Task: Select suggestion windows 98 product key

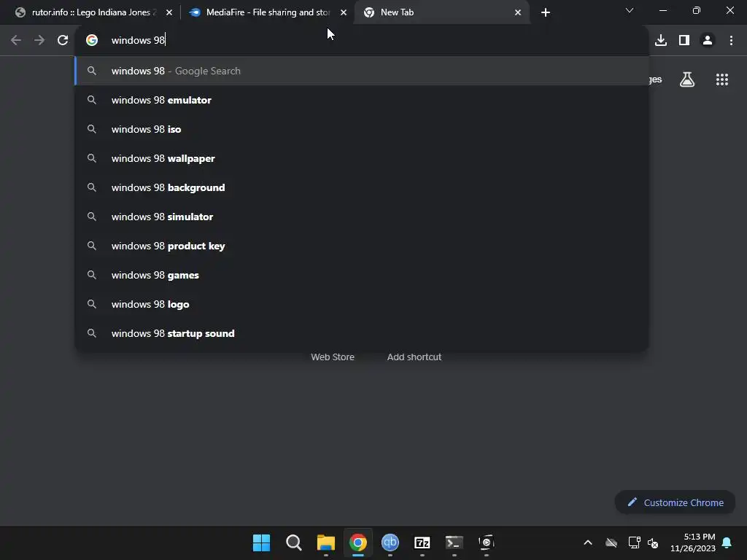Action: tap(362, 246)
